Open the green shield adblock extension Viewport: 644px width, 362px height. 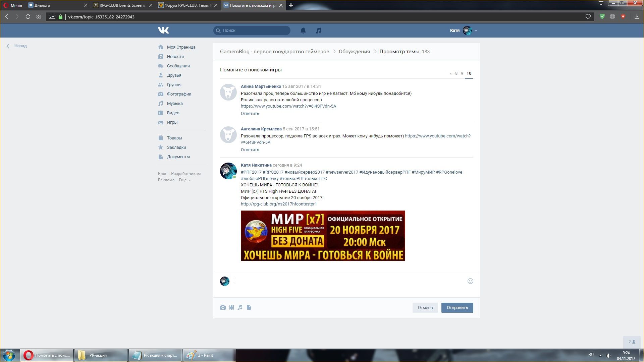click(x=602, y=16)
